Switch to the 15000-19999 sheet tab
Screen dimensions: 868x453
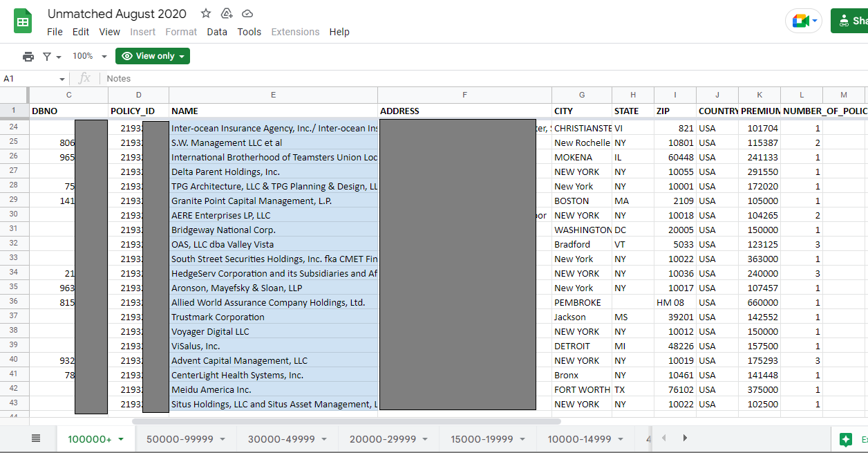pos(489,439)
